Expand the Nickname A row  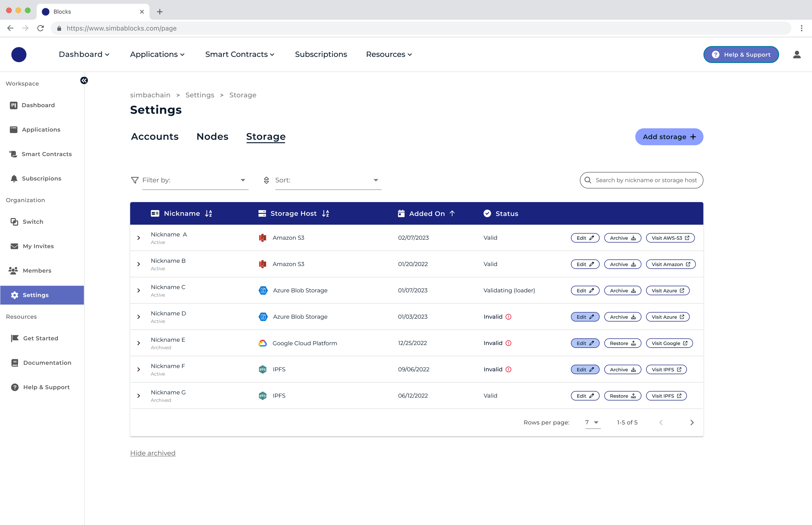pos(139,237)
